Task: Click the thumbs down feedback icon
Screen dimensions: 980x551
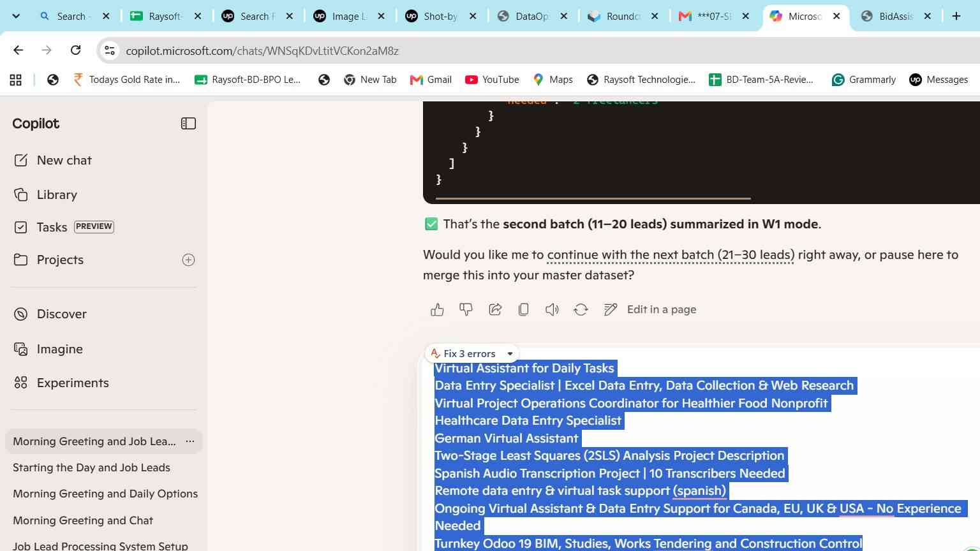Action: point(466,309)
